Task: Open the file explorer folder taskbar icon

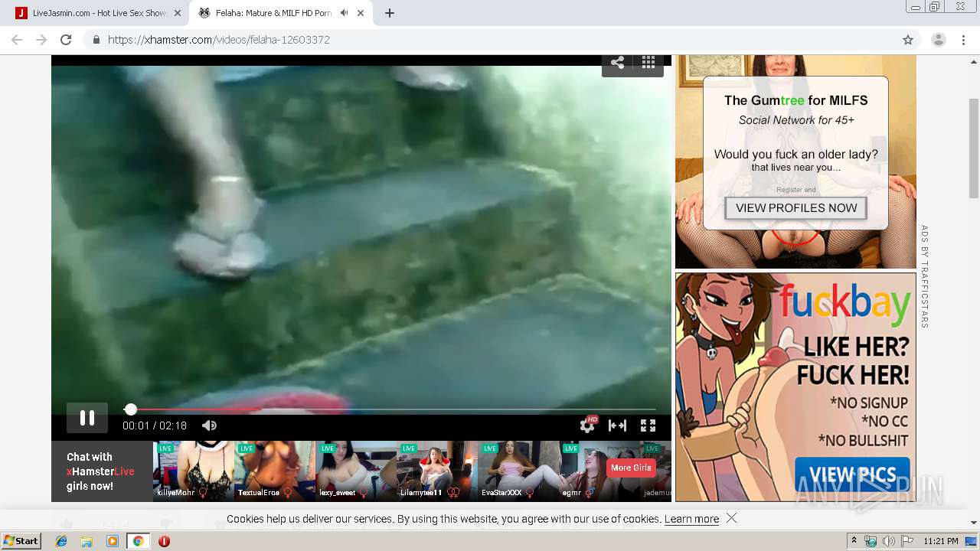Action: click(x=87, y=541)
